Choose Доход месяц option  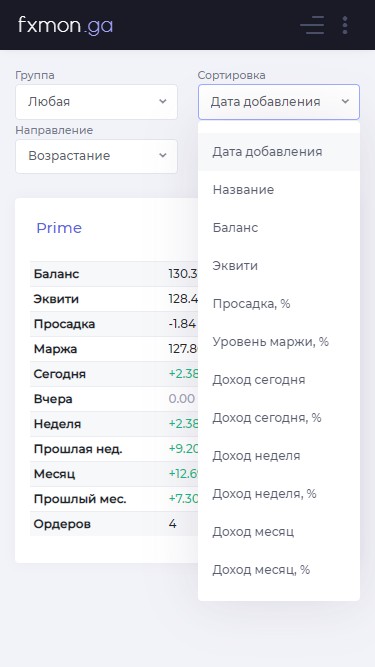pyautogui.click(x=279, y=532)
